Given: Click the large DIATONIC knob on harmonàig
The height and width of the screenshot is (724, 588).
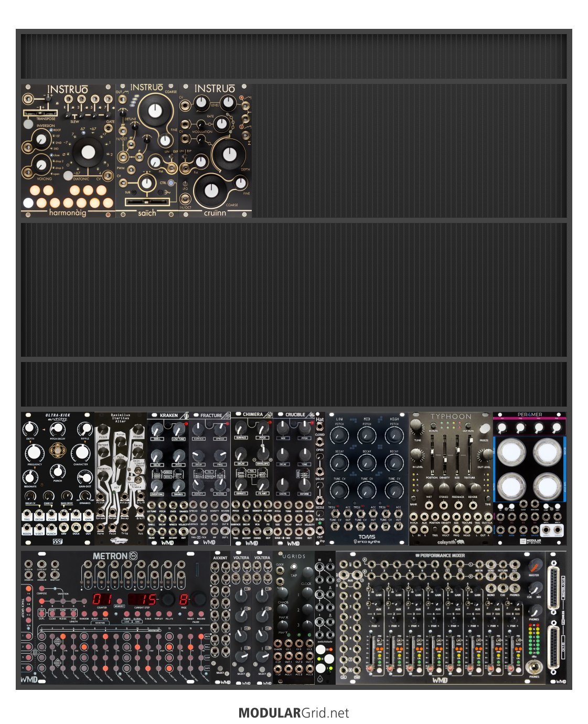Looking at the screenshot, I should point(88,152).
